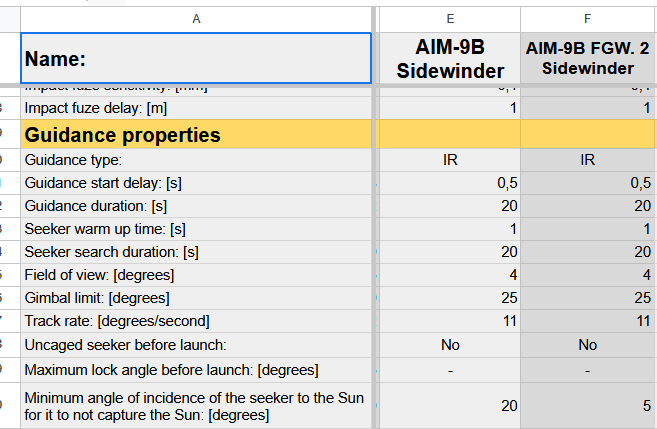
Task: Select the "No" value in column F
Action: click(x=588, y=345)
